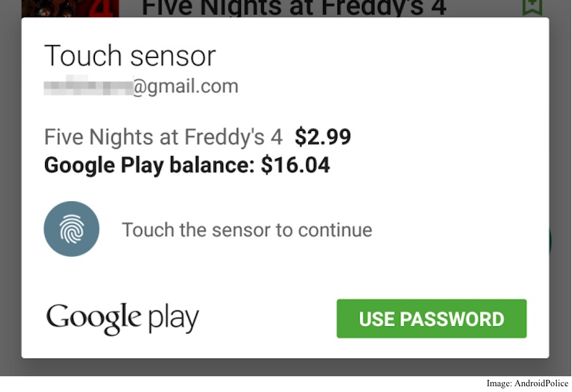Select the @gmail.com account text
The height and width of the screenshot is (392, 572).
(185, 87)
